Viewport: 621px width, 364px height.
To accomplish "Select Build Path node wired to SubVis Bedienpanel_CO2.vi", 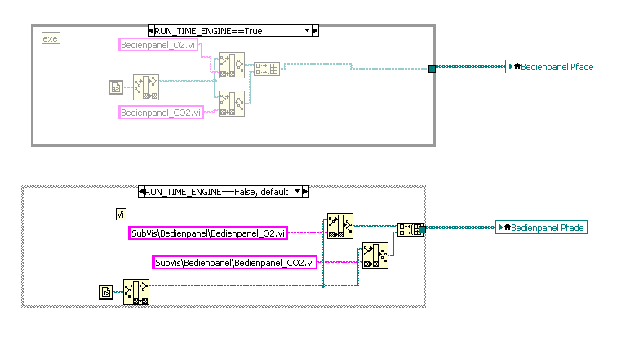I will pyautogui.click(x=375, y=255).
